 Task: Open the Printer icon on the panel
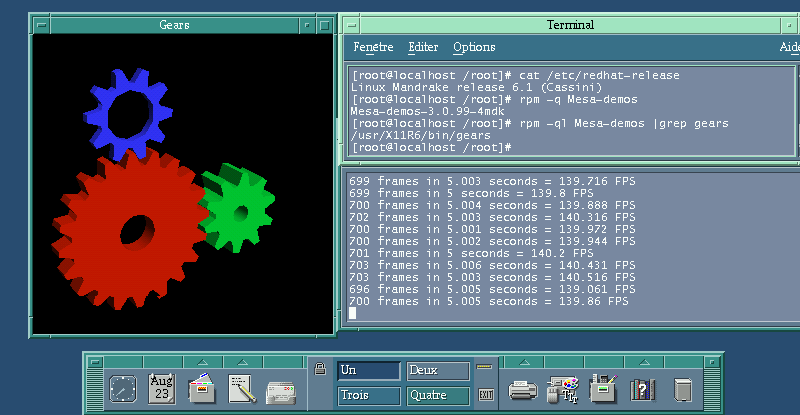pos(522,390)
